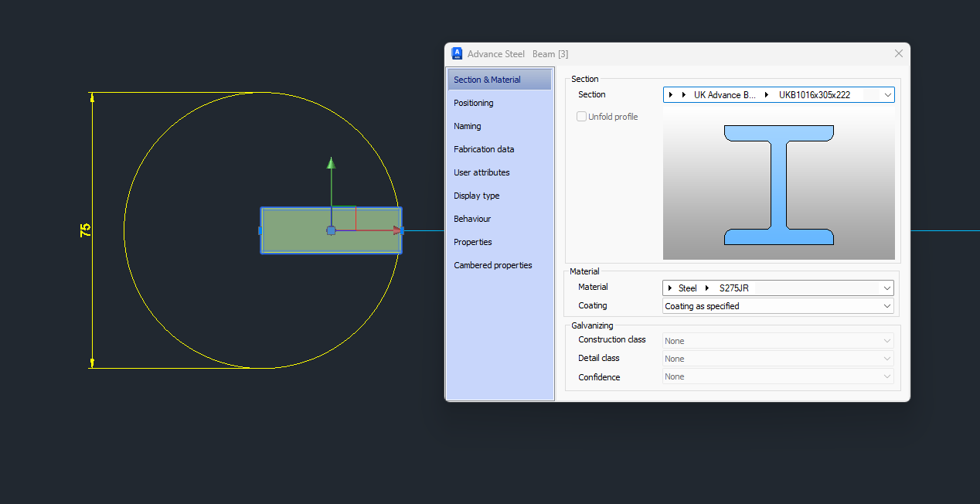Screen dimensions: 980x504
Task: Switch to the Positioning tab
Action: tap(499, 103)
